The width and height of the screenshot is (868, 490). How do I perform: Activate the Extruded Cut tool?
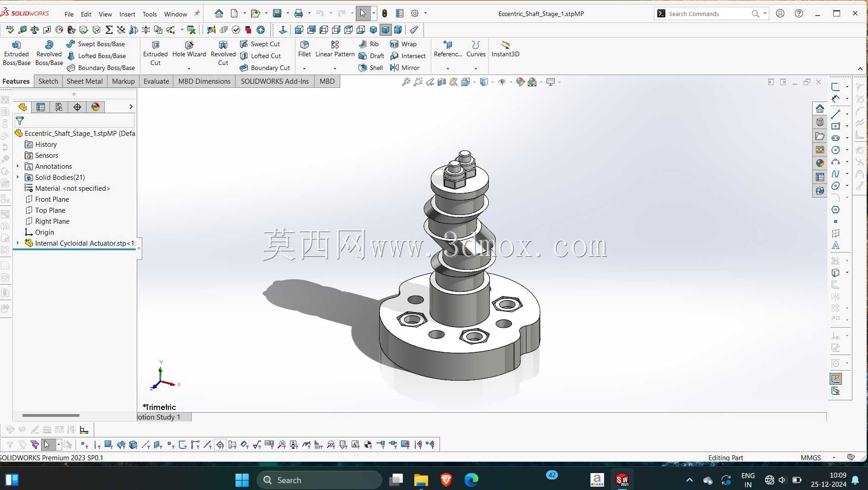(155, 53)
